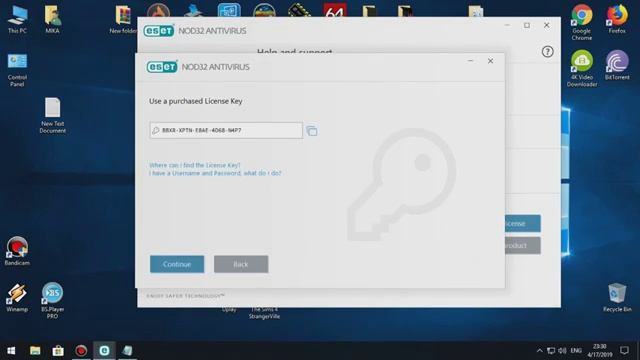Click the taskbar clock and date
This screenshot has height=360, width=640.
[x=600, y=351]
